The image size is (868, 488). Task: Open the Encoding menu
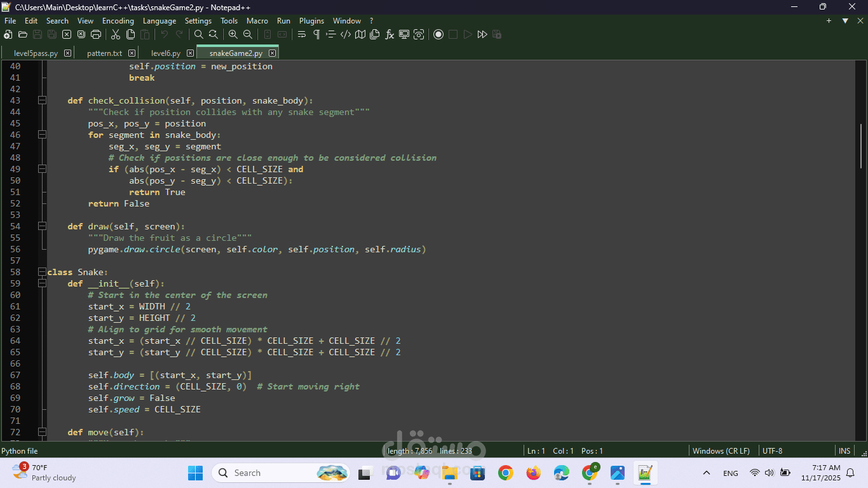[118, 21]
